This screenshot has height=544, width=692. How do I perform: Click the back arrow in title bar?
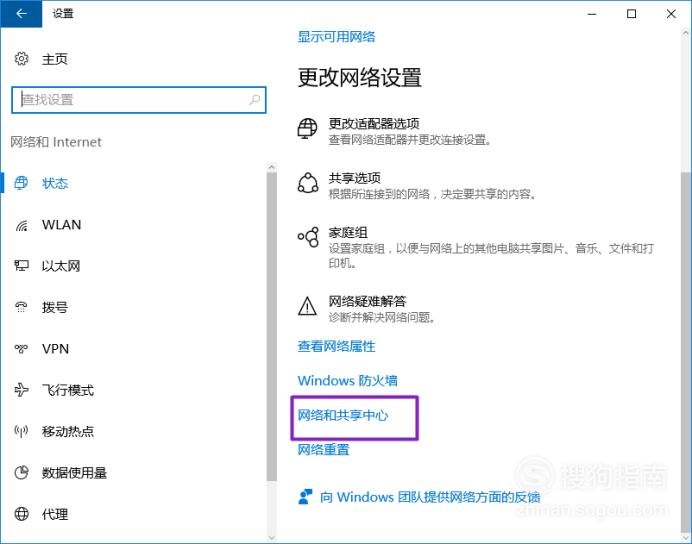point(21,14)
